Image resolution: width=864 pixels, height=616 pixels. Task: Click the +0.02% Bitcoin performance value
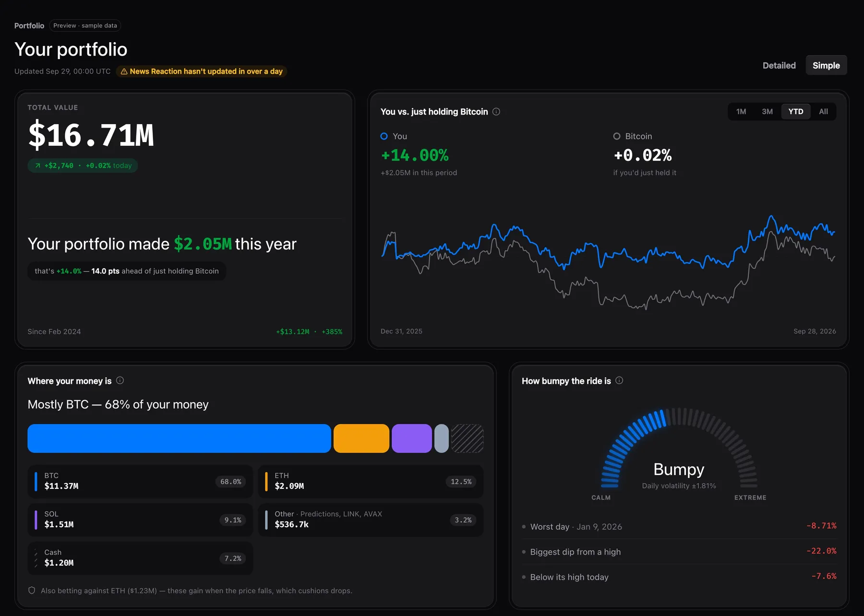pyautogui.click(x=643, y=155)
